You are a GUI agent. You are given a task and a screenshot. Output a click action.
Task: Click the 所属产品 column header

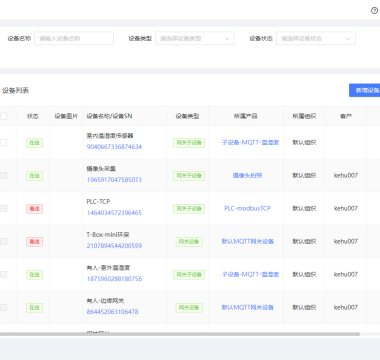(246, 116)
